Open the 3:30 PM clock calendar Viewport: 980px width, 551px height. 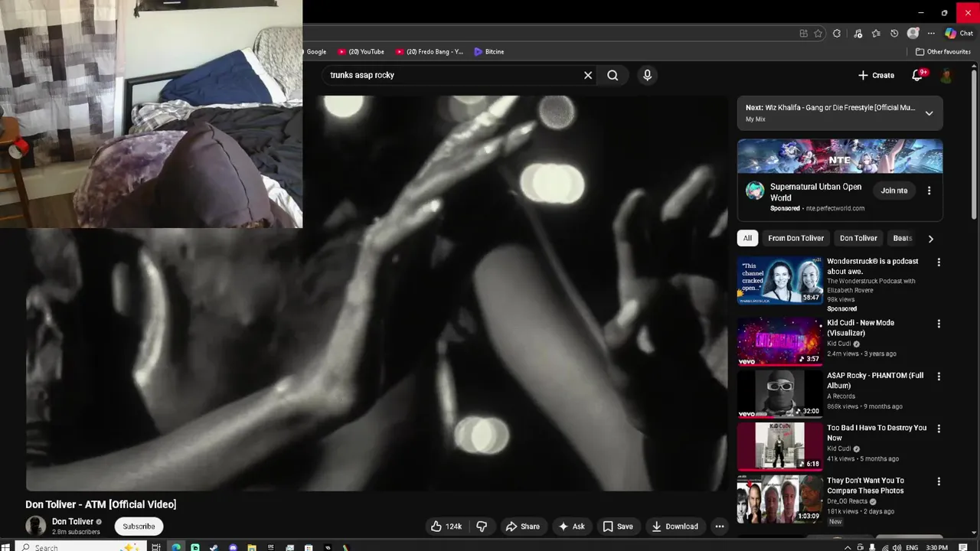point(937,547)
